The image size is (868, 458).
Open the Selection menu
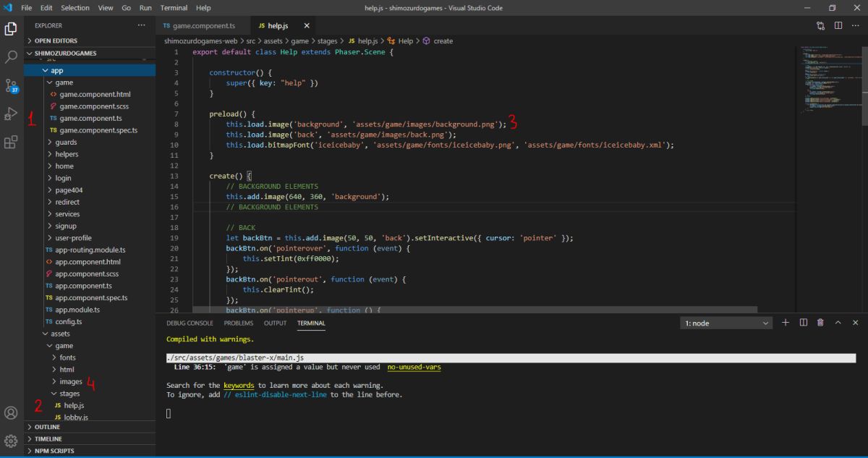[x=75, y=8]
